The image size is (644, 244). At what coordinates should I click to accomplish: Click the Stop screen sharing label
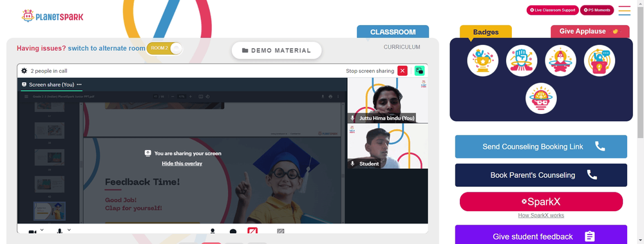(x=370, y=71)
